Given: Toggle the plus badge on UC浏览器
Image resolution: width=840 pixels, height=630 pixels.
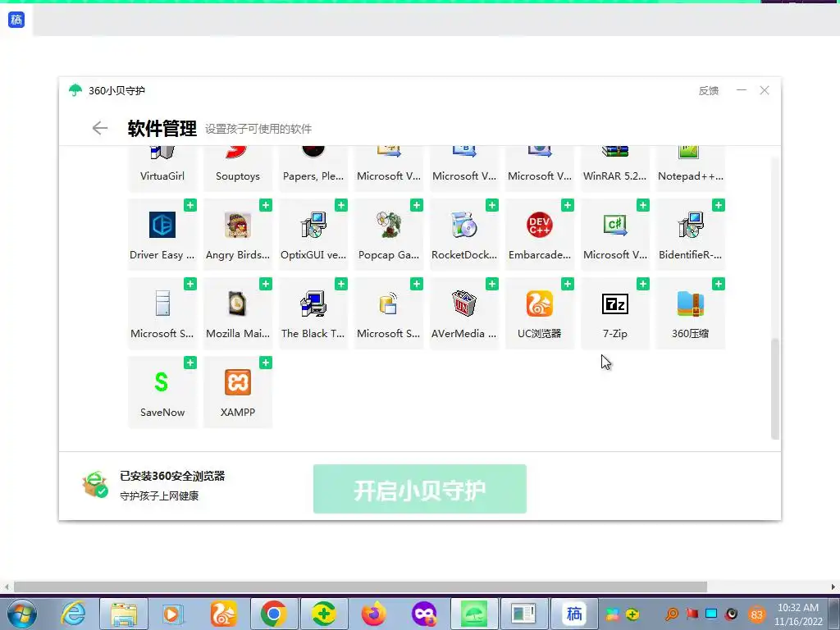Looking at the screenshot, I should click(x=568, y=284).
